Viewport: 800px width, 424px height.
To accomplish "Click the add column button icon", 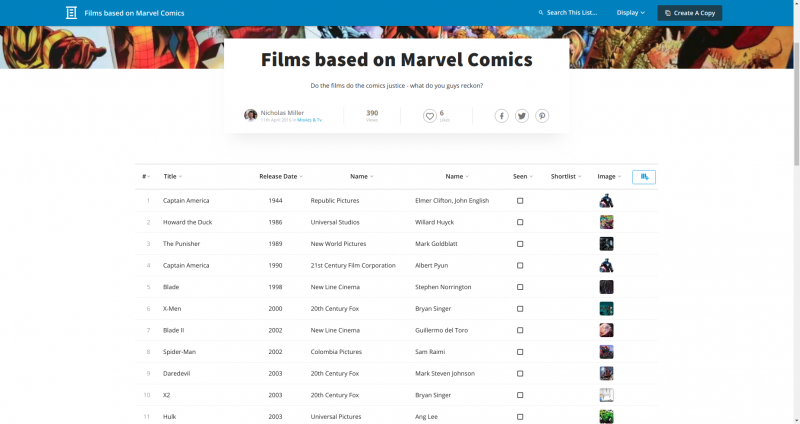I will 644,177.
